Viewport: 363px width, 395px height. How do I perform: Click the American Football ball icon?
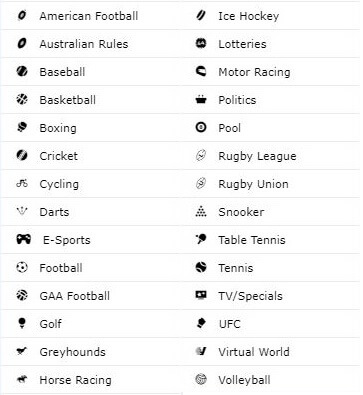coord(22,15)
